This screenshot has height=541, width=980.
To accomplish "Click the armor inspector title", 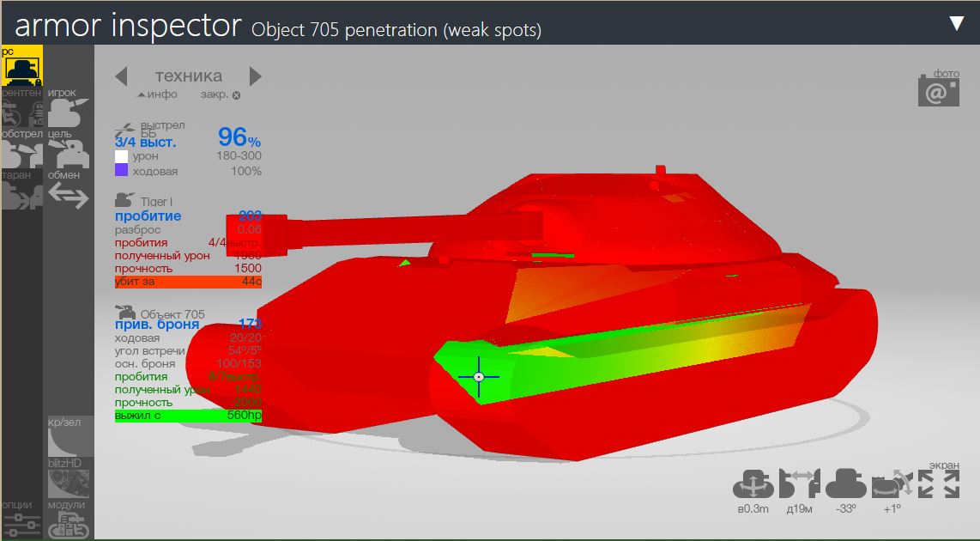I will click(x=128, y=26).
